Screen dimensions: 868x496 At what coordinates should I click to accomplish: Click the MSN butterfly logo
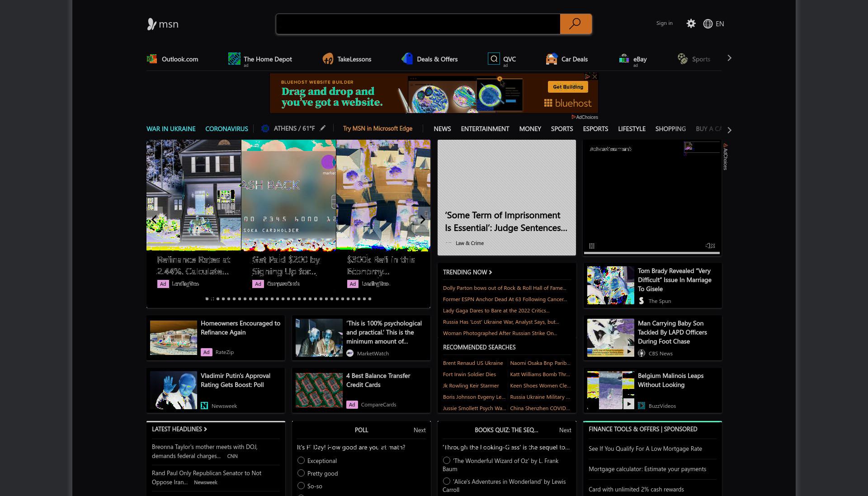tap(152, 24)
